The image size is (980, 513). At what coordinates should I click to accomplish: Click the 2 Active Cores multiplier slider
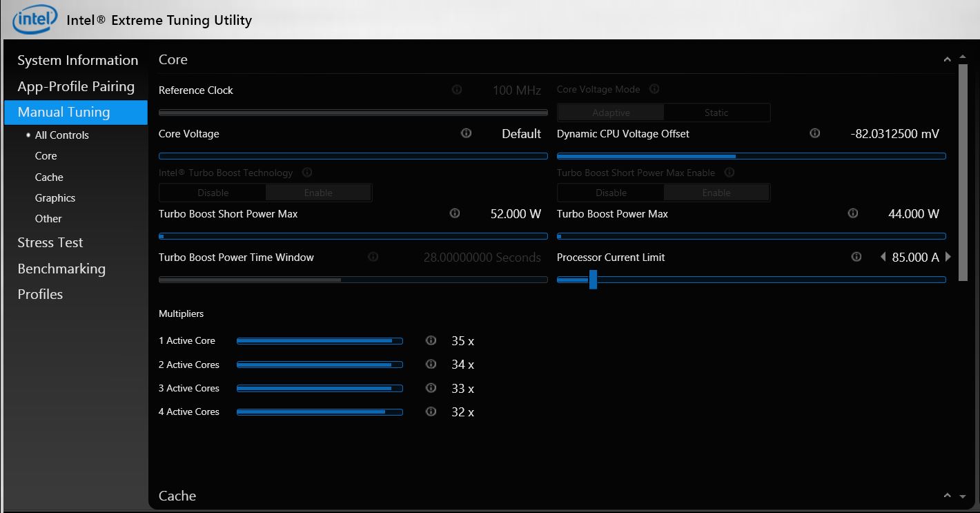click(320, 364)
